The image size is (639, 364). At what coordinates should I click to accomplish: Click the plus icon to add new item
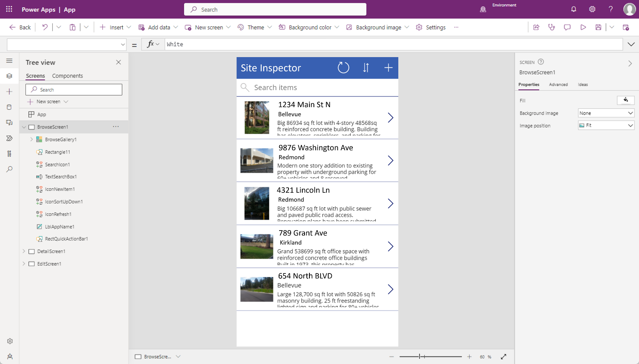coord(388,68)
